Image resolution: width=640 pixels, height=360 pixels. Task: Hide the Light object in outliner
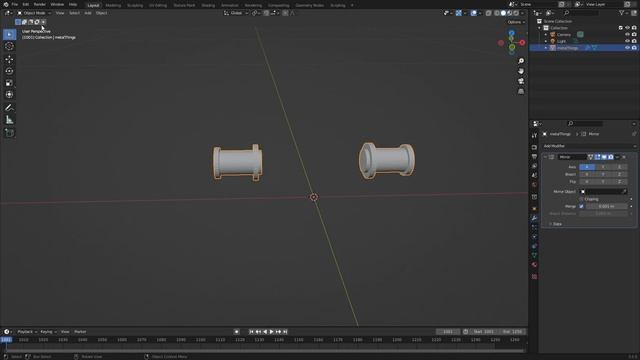[x=627, y=41]
